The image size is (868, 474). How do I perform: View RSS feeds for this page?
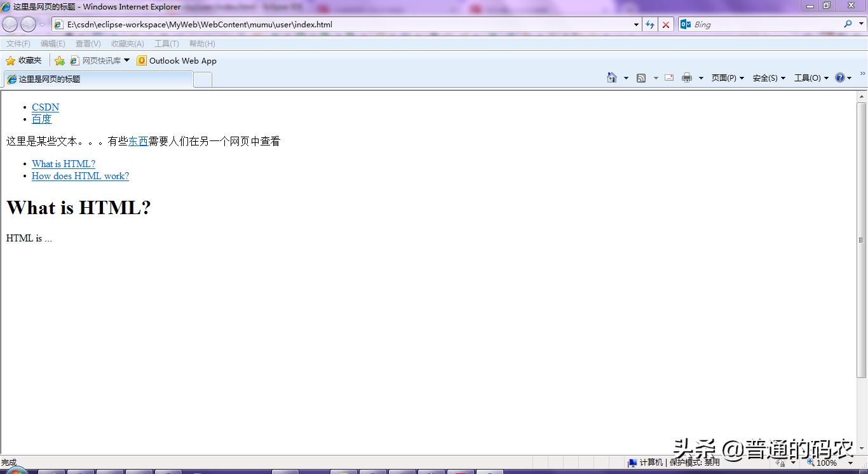click(641, 77)
